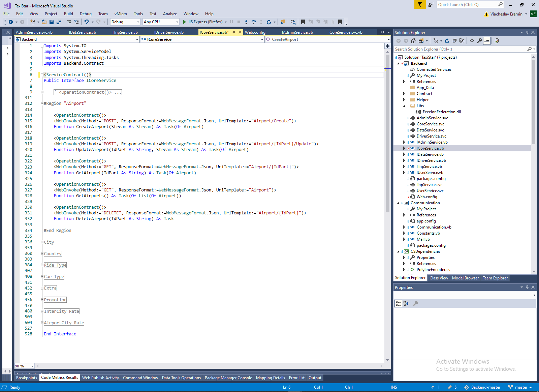Click the Pending Changes Filter clock icon

point(436,41)
